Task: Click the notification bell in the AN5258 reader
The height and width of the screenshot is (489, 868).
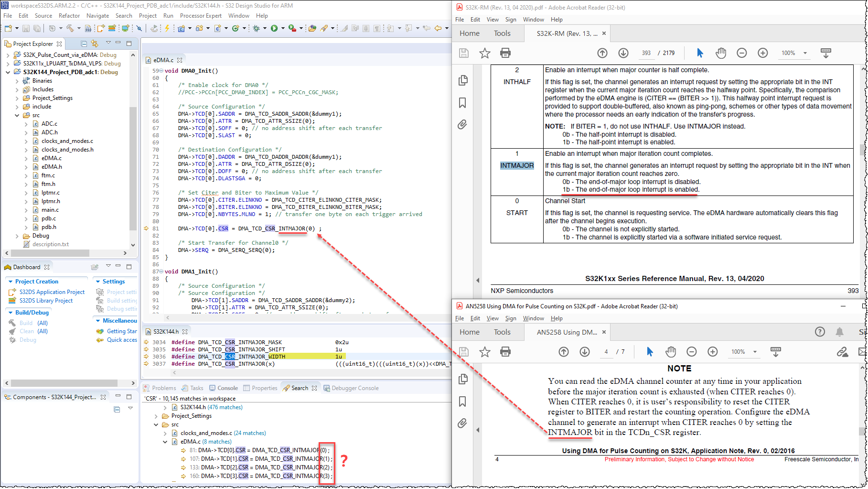Action: (x=839, y=332)
